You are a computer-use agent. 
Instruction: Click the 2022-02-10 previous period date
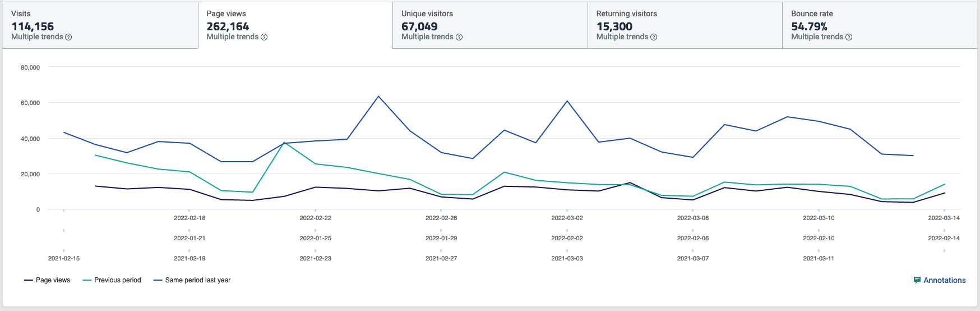pos(819,238)
